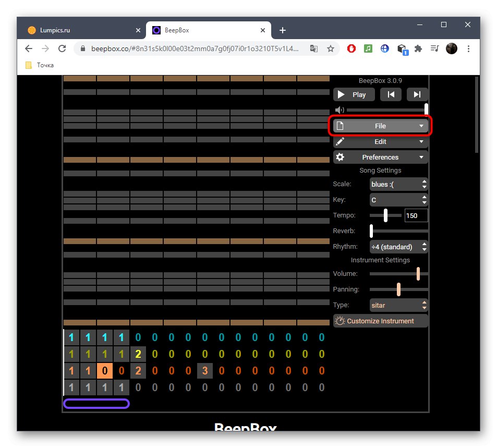Change the Scale selector from blues
Viewport: 497px width, 448px height.
(x=399, y=184)
